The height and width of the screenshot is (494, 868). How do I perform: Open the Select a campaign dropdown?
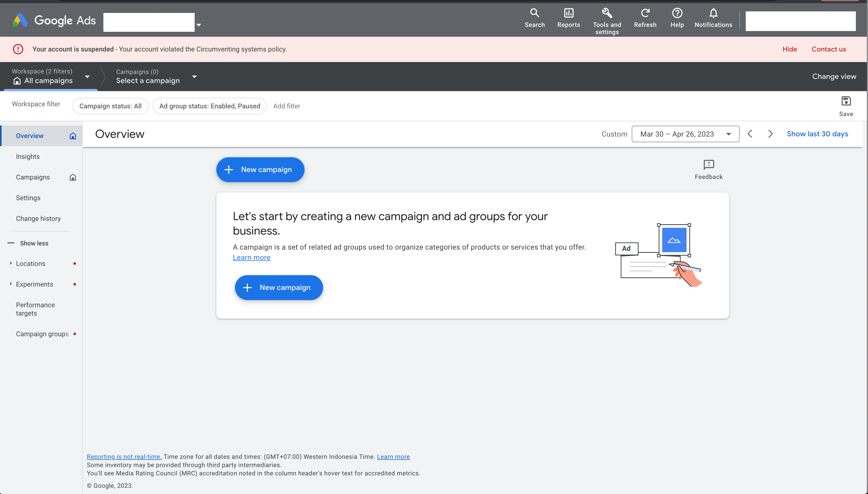[194, 77]
